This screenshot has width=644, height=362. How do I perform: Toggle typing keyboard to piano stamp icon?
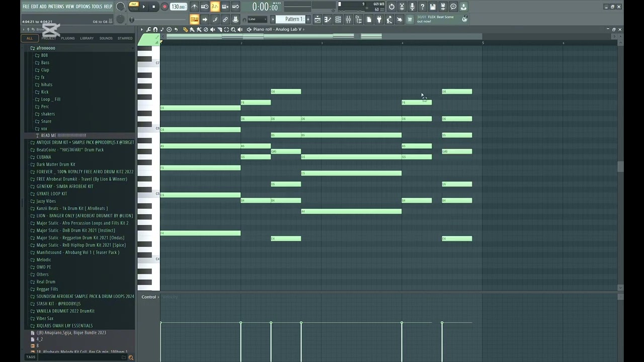[194, 19]
